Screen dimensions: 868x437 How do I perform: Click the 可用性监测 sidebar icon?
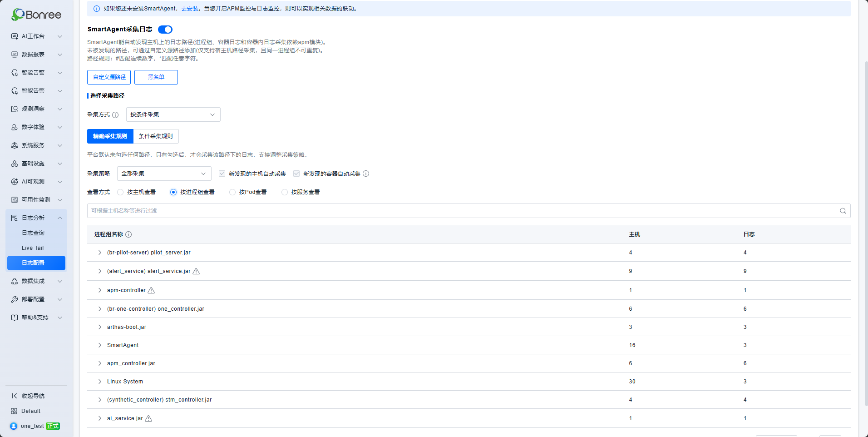click(x=15, y=200)
